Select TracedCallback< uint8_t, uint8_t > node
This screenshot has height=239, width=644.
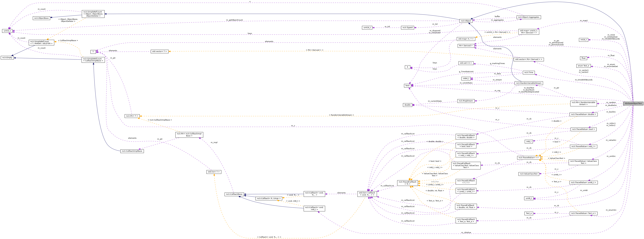(466, 191)
